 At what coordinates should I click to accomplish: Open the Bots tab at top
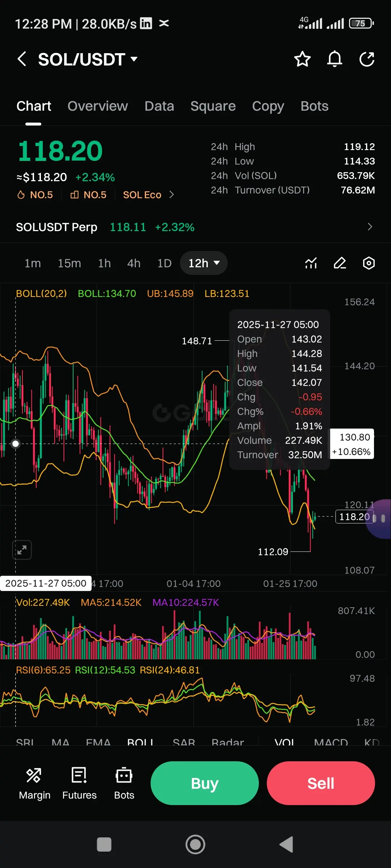click(x=314, y=106)
